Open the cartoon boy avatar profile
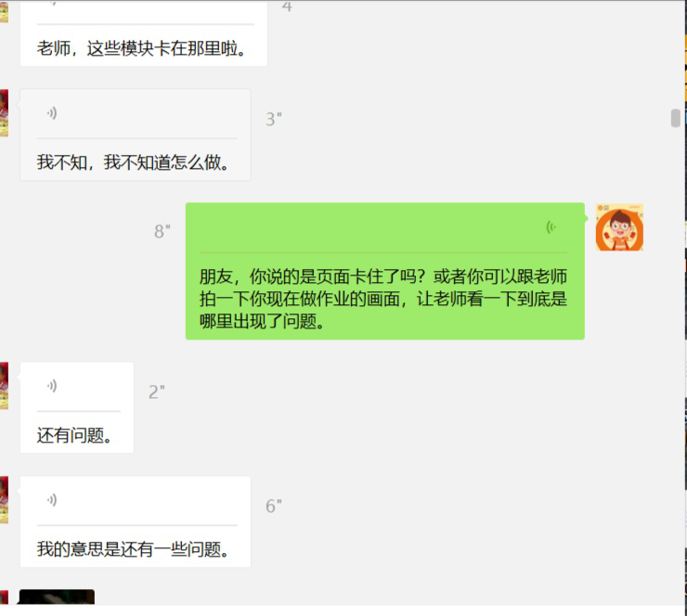 [619, 227]
